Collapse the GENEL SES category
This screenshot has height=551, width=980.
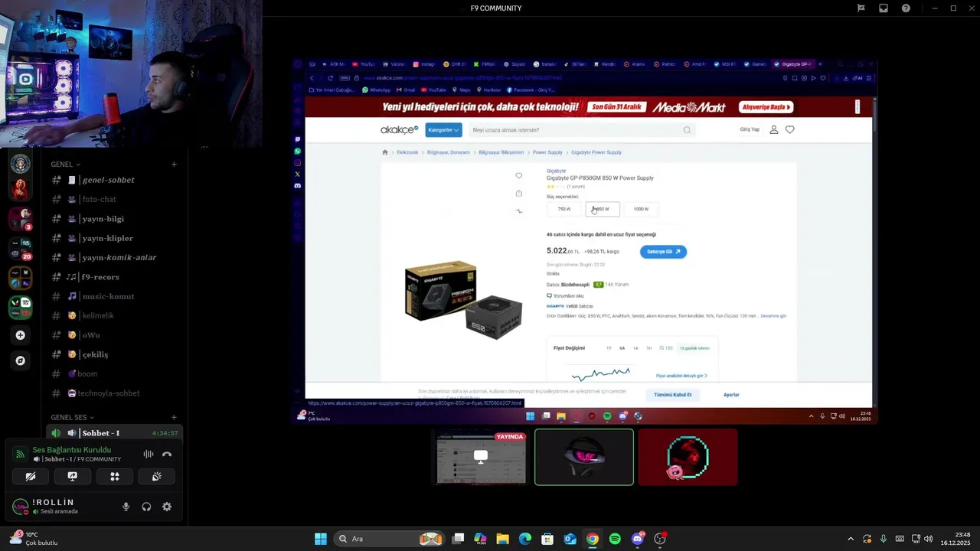coord(73,417)
